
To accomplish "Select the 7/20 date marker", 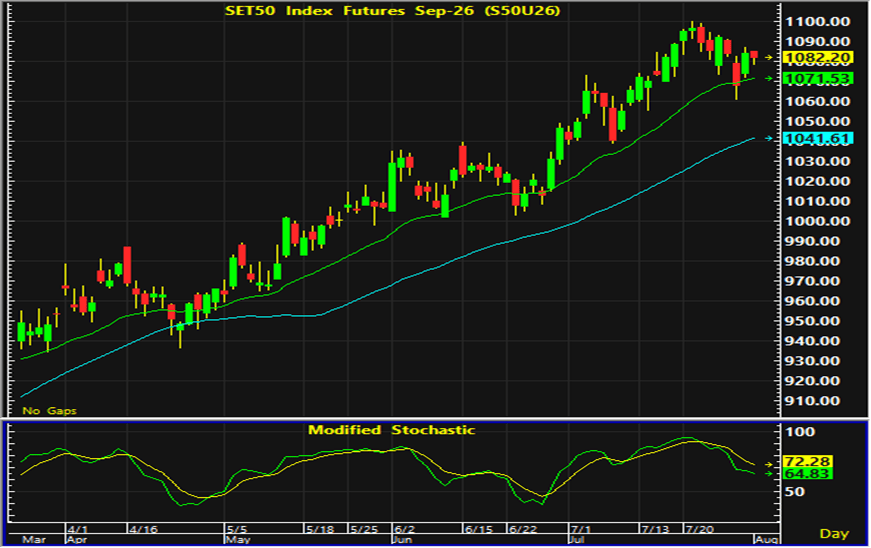I will [699, 529].
